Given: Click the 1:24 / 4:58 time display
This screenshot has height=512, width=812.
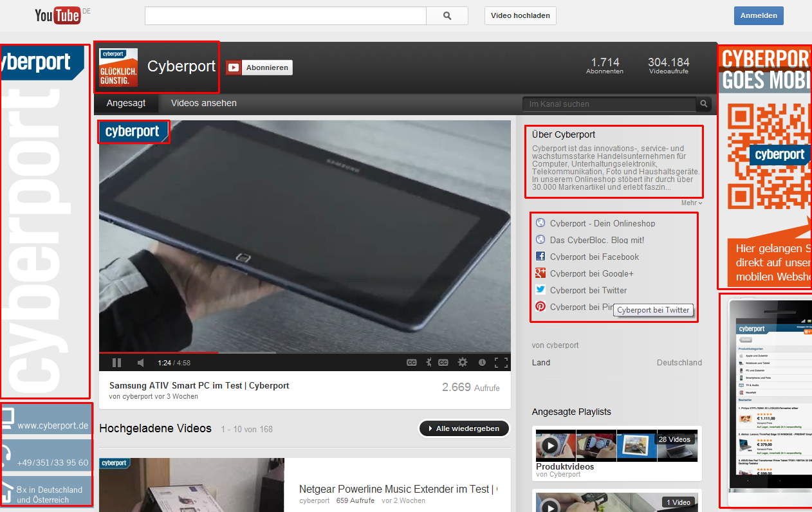Looking at the screenshot, I should point(174,363).
